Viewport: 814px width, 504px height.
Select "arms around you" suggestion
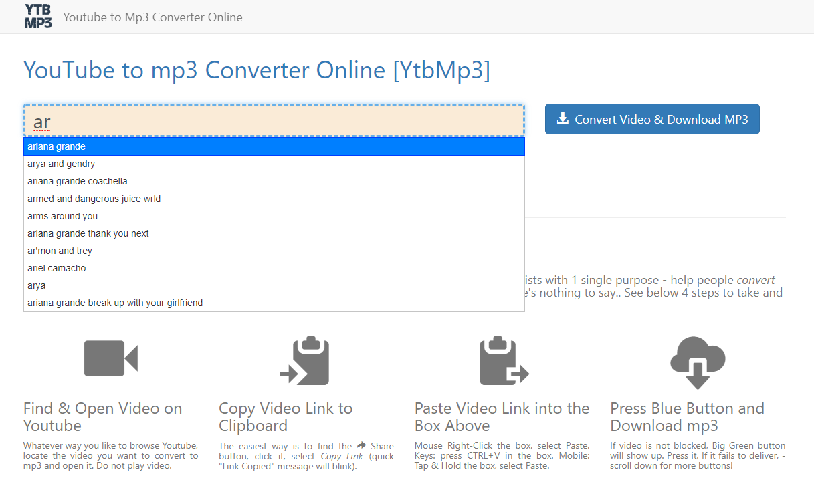click(274, 216)
